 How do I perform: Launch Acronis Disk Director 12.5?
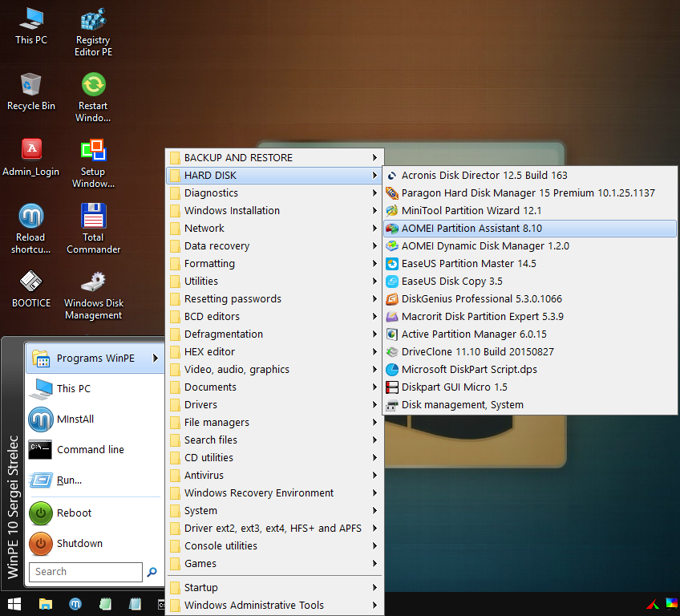point(529,176)
